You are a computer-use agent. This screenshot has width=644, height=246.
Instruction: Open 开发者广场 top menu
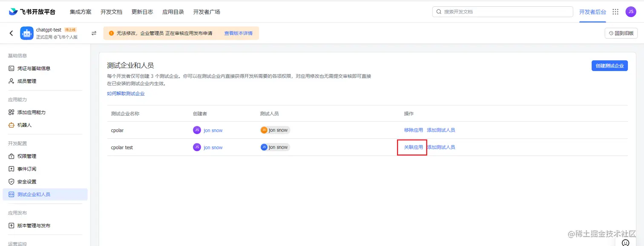(207, 12)
